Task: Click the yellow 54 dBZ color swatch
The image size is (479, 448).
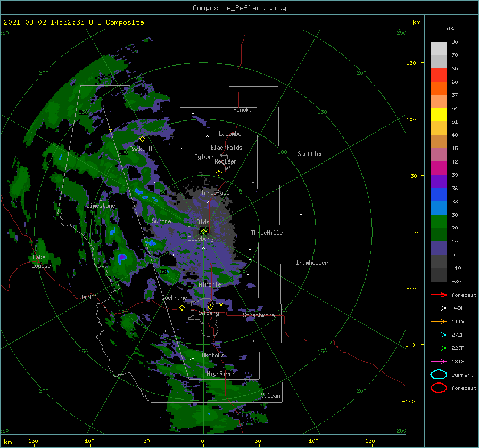Action: [439, 115]
